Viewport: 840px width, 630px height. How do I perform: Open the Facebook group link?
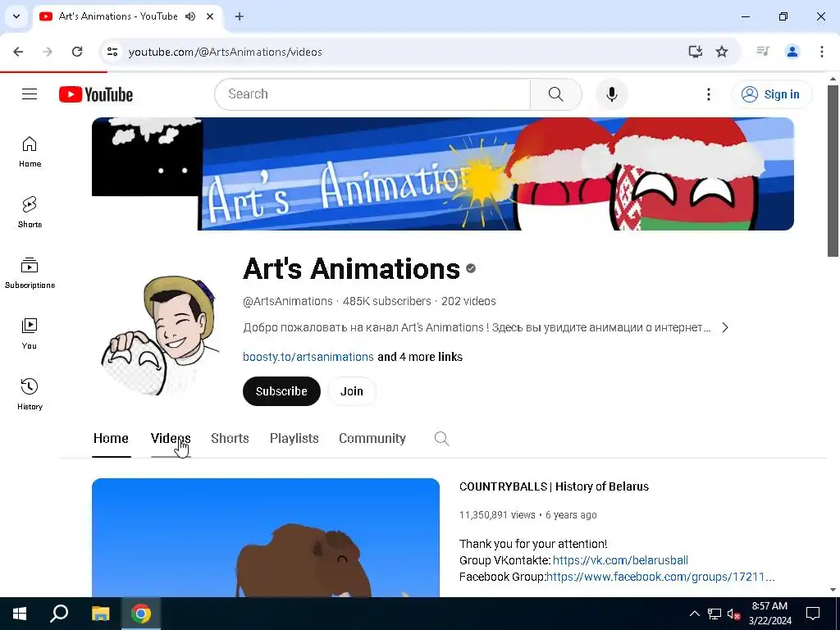660,577
